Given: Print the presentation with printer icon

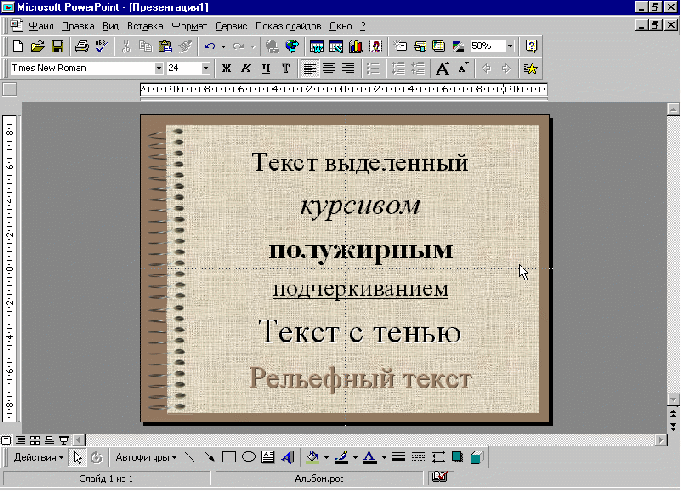Looking at the screenshot, I should [82, 46].
